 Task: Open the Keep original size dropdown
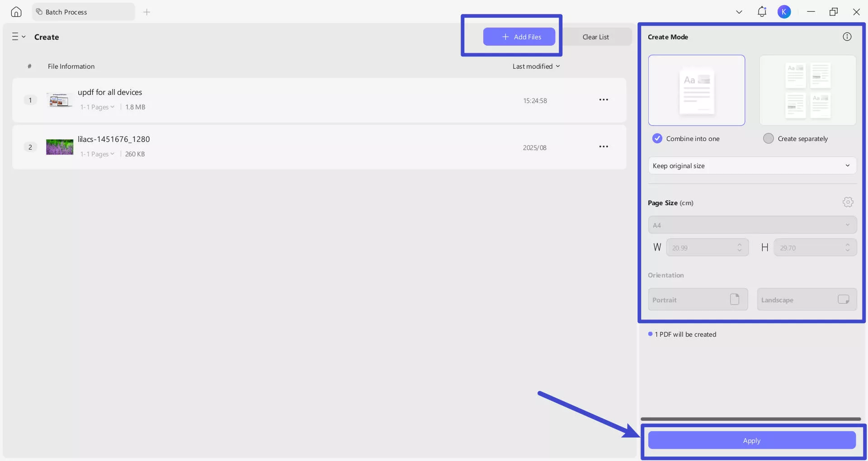click(x=751, y=165)
